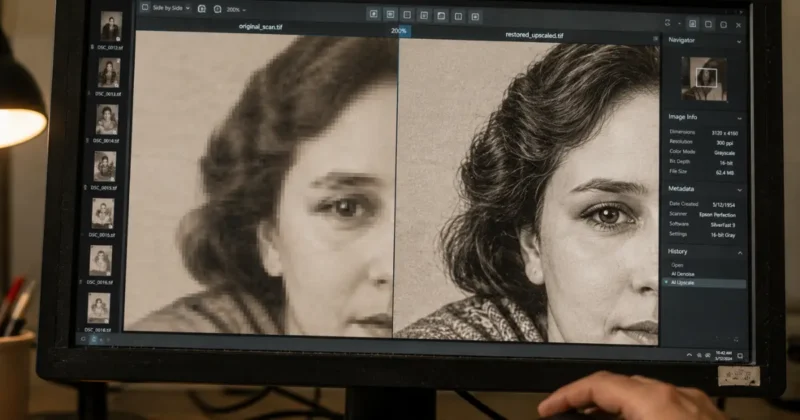Toggle the highlighted panel icon at top right
The width and height of the screenshot is (800, 420).
692,23
